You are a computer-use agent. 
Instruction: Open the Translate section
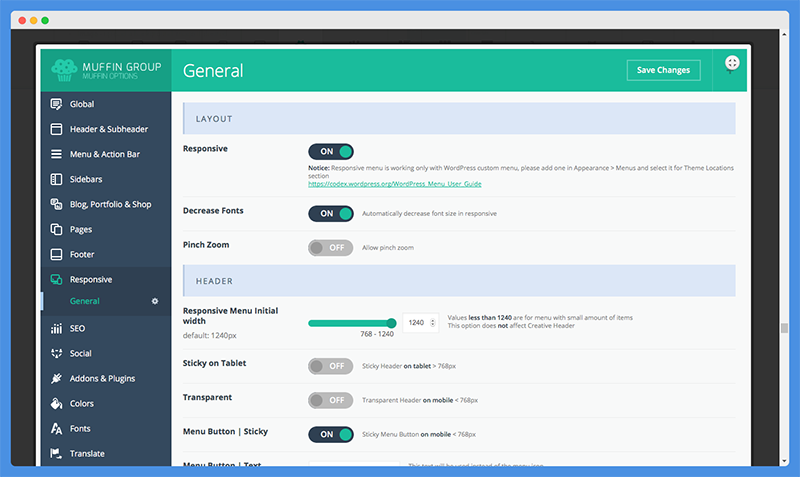coord(106,454)
